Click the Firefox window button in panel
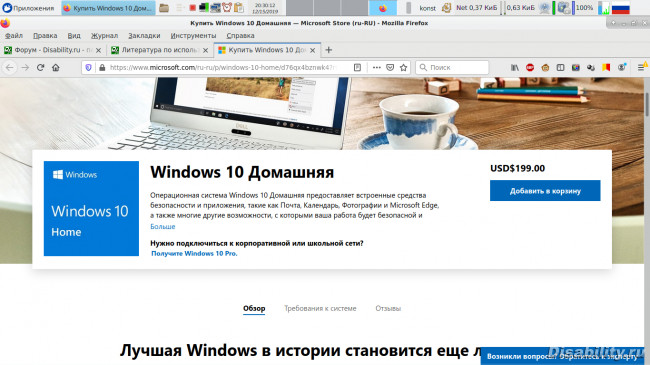 coord(109,8)
